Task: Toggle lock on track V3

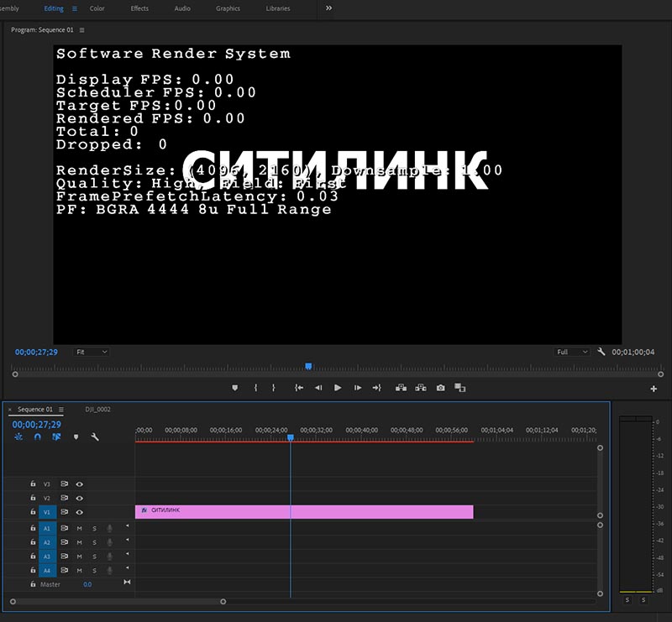Action: 33,483
